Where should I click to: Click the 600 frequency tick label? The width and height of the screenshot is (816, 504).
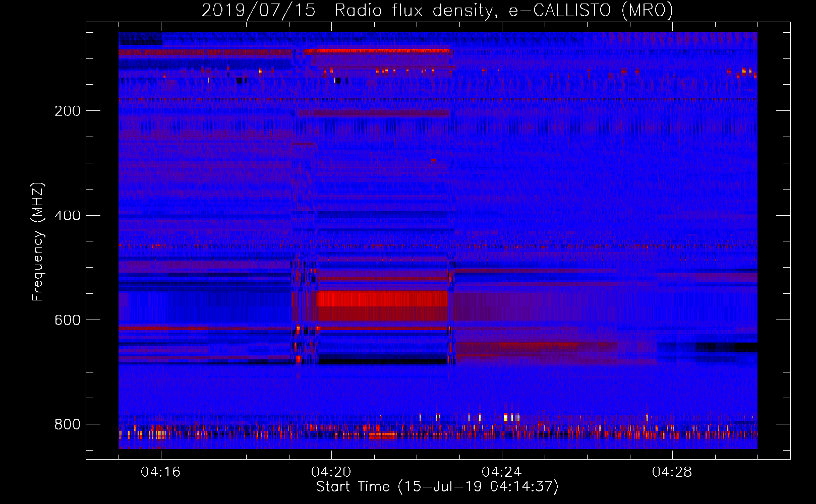tap(68, 320)
